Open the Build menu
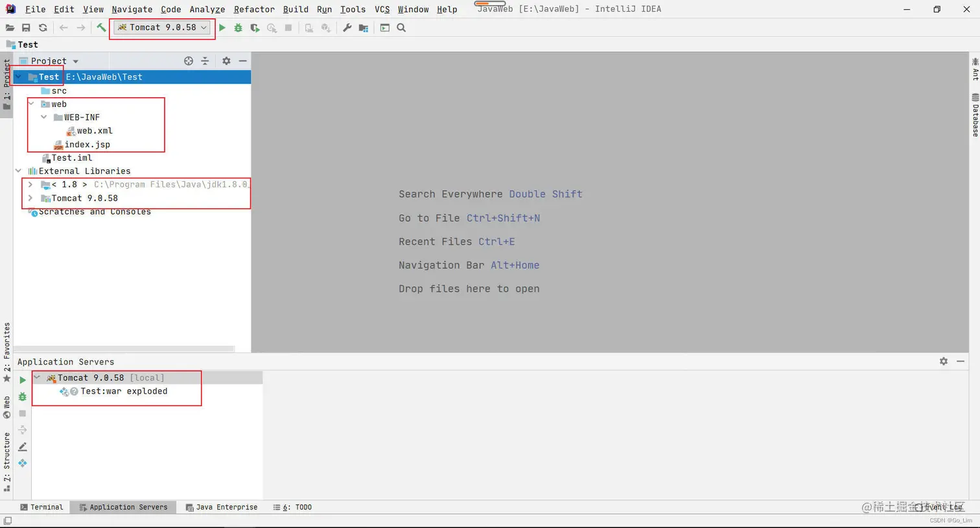Viewport: 980px width, 528px height. [x=296, y=9]
